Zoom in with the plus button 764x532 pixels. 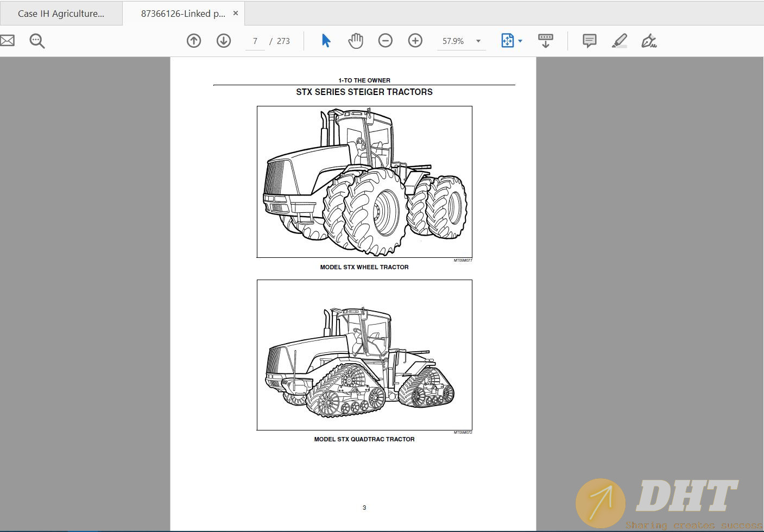(415, 41)
